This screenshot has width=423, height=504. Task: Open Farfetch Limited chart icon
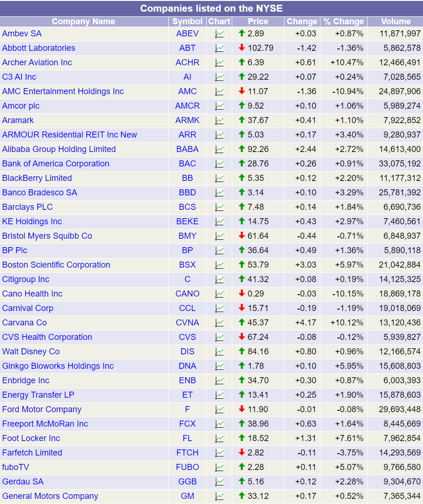point(219,453)
